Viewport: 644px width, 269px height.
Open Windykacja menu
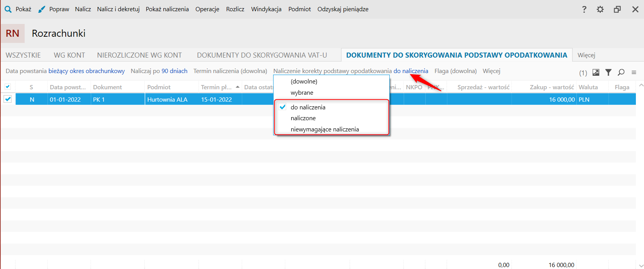[266, 9]
